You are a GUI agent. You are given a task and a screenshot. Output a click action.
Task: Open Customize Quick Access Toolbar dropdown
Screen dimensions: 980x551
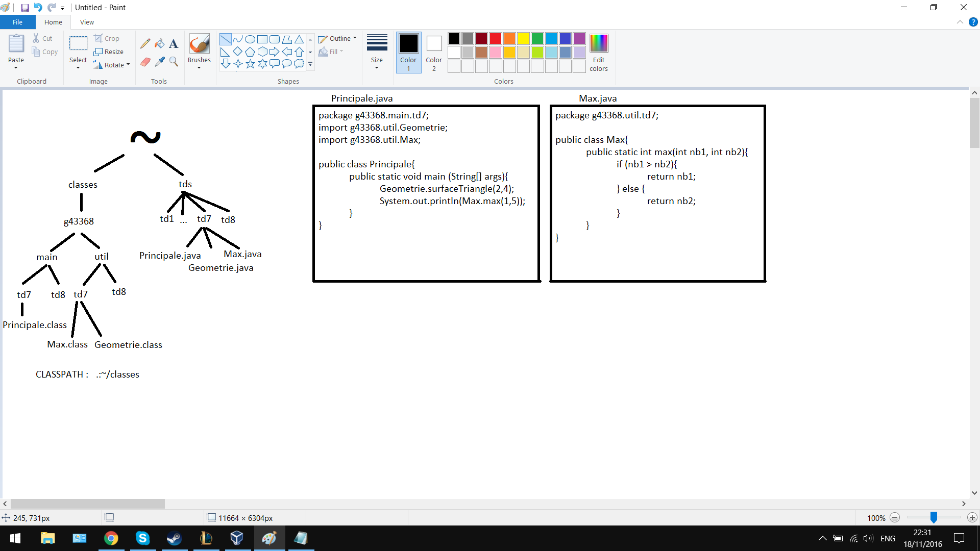(62, 8)
